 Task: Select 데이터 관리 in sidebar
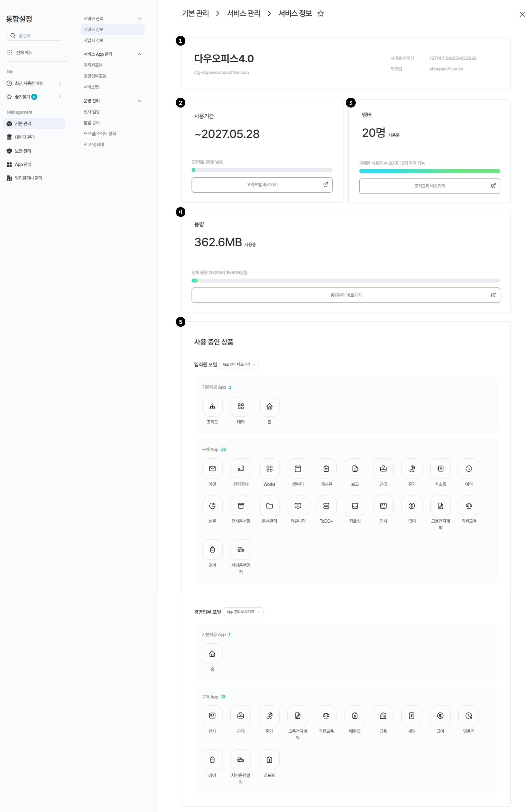point(25,137)
